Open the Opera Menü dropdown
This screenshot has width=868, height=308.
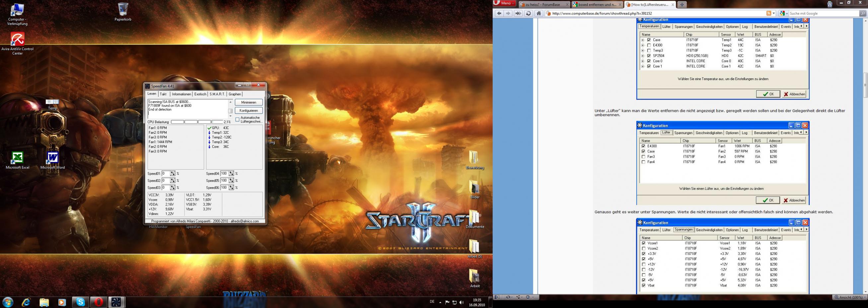pos(505,3)
